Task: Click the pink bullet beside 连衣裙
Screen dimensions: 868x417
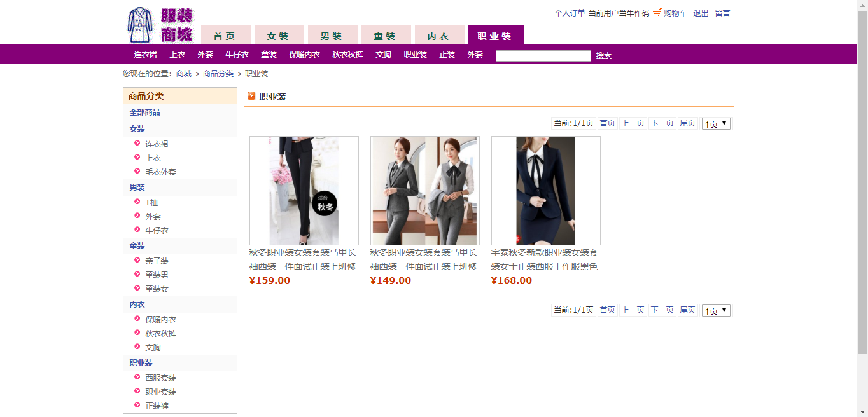Action: [137, 143]
